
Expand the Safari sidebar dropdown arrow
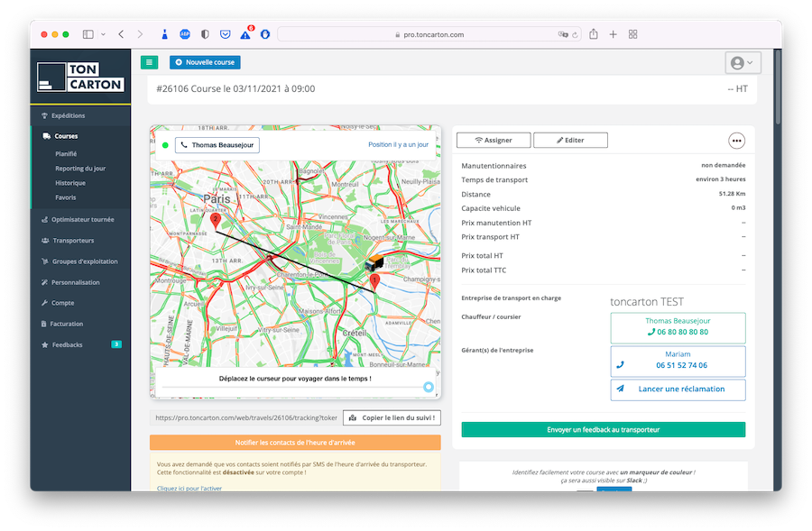[x=103, y=34]
